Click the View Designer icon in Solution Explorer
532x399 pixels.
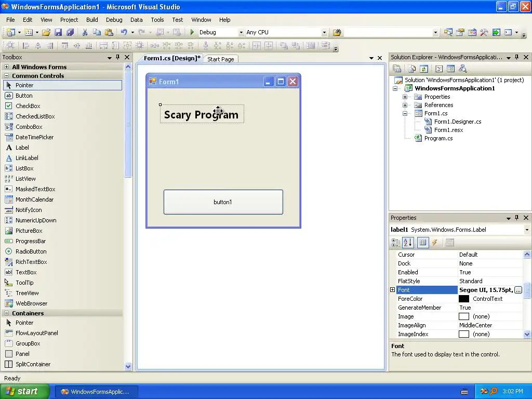[x=450, y=69]
